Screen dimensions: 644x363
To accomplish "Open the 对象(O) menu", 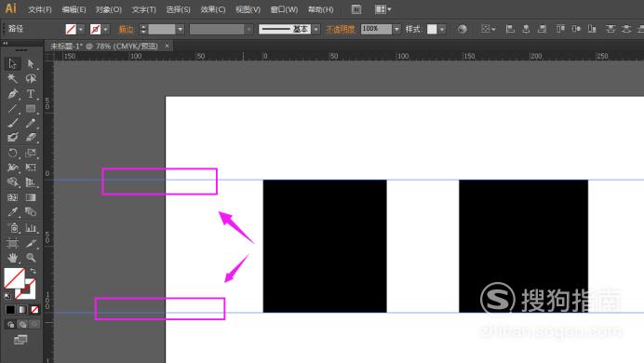I will pos(109,9).
